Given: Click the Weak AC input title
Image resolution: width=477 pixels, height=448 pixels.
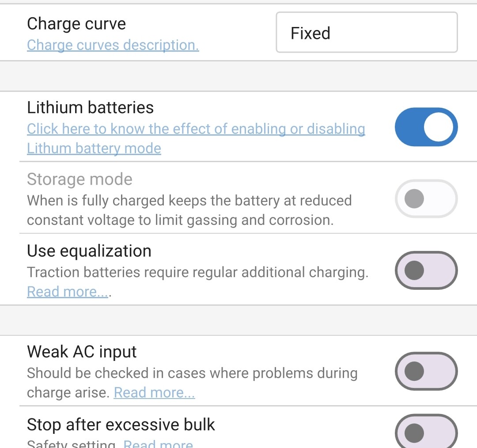Looking at the screenshot, I should 82,352.
